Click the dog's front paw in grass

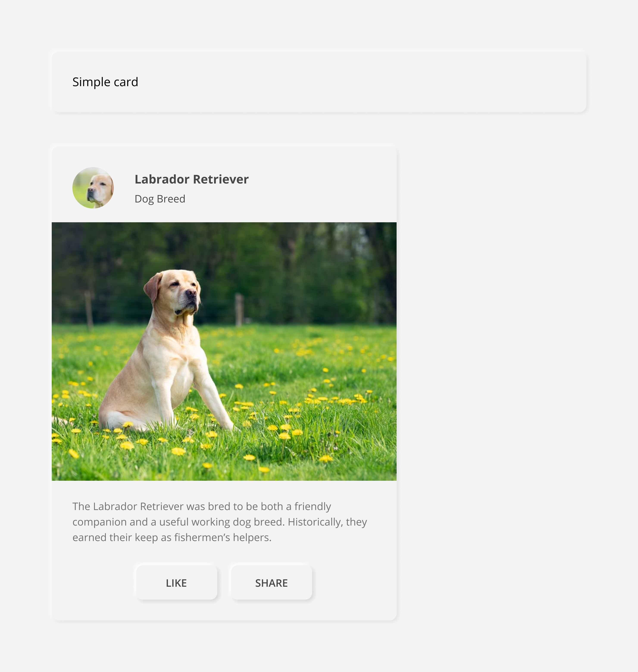point(228,425)
